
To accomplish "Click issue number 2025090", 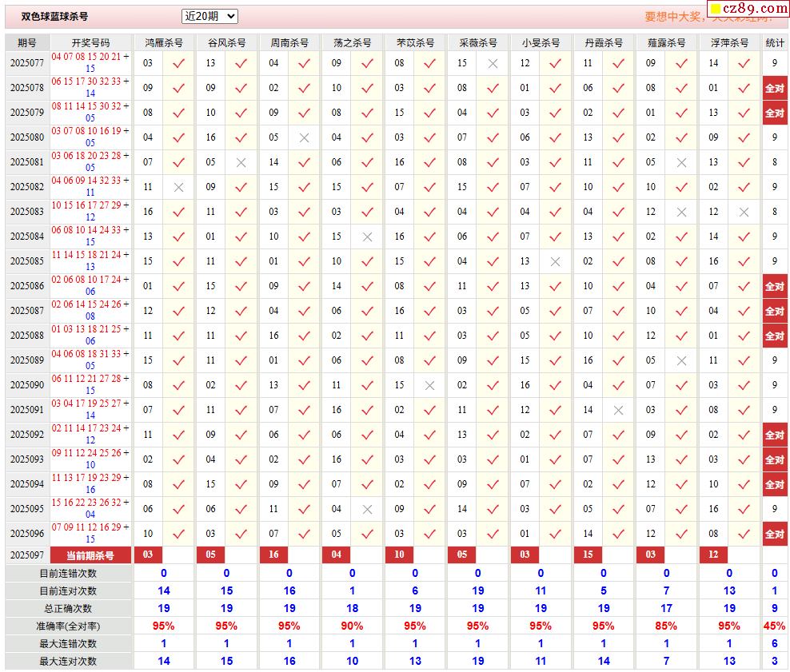I will (27, 386).
